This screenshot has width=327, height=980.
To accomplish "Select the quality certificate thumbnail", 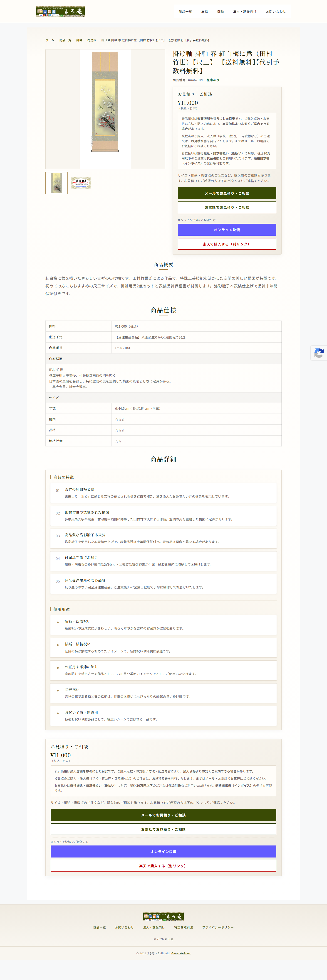I will [81, 183].
